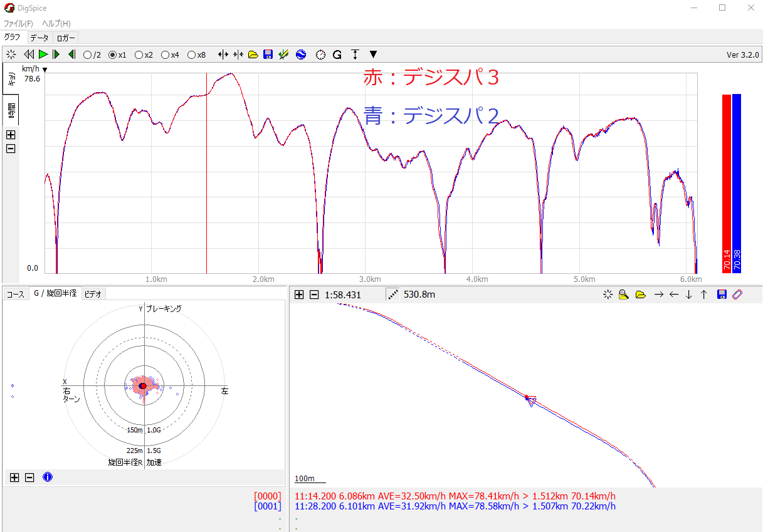Screen dimensions: 763x532
Task: Click the red lap line 11:14.200 6.086km
Action: [x=455, y=496]
